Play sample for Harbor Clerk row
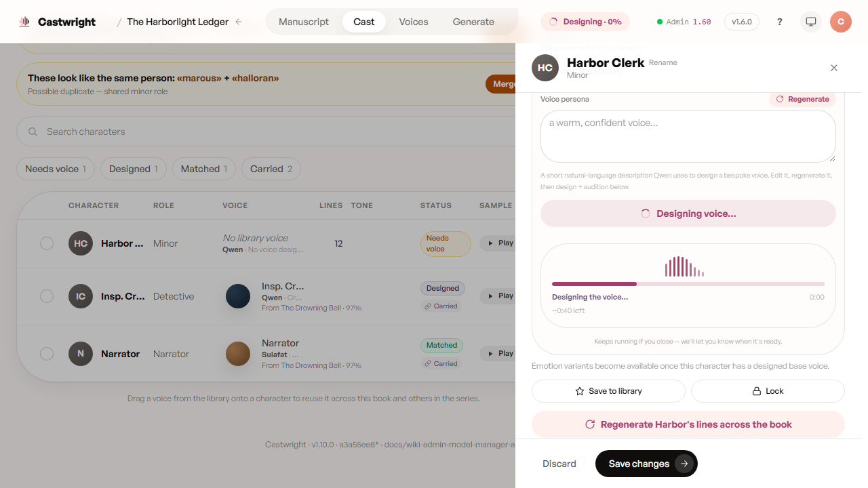 (498, 243)
